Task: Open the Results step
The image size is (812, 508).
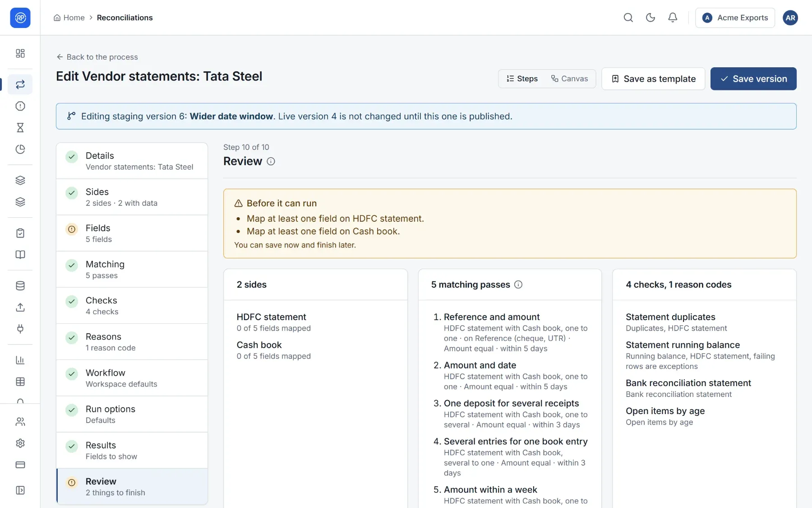Action: (132, 451)
